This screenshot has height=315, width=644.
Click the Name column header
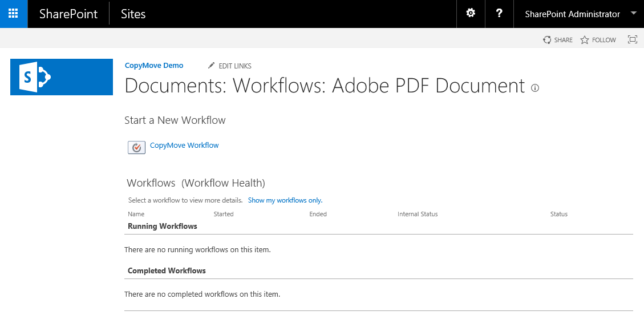point(136,214)
